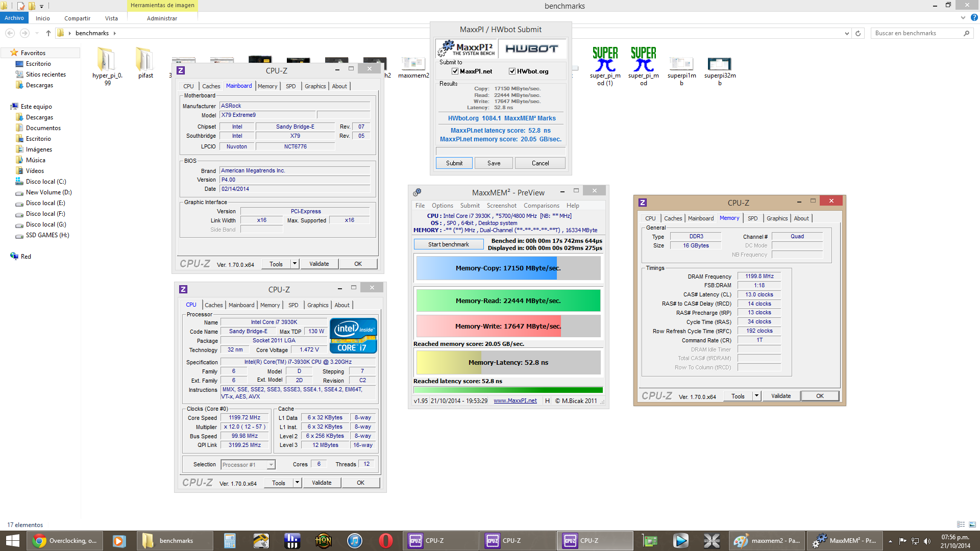Open the Options menu in MaxxMEM²
Viewport: 980px width, 551px height.
click(442, 206)
